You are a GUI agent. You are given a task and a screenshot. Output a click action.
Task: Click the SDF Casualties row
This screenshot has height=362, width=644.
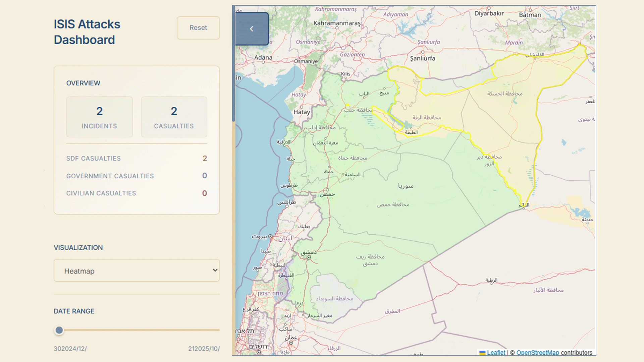coord(137,158)
